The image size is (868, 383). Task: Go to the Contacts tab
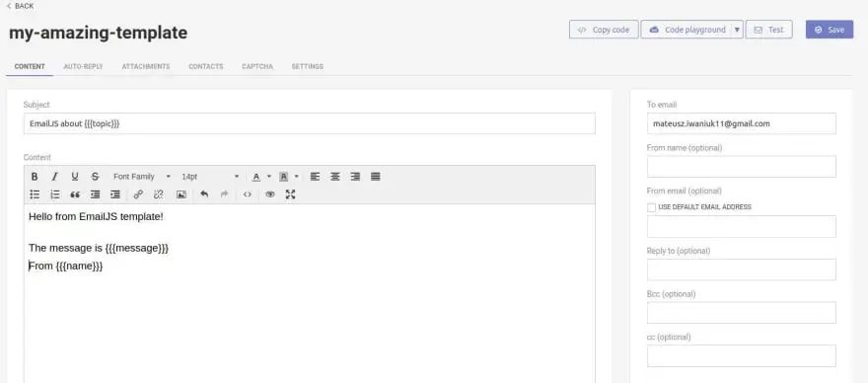pos(206,66)
